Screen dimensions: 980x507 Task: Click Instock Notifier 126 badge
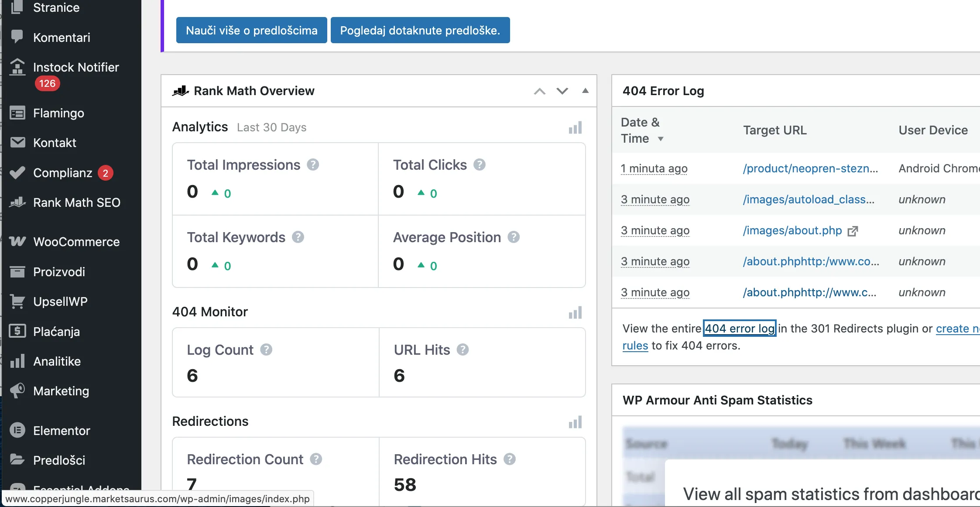click(47, 83)
